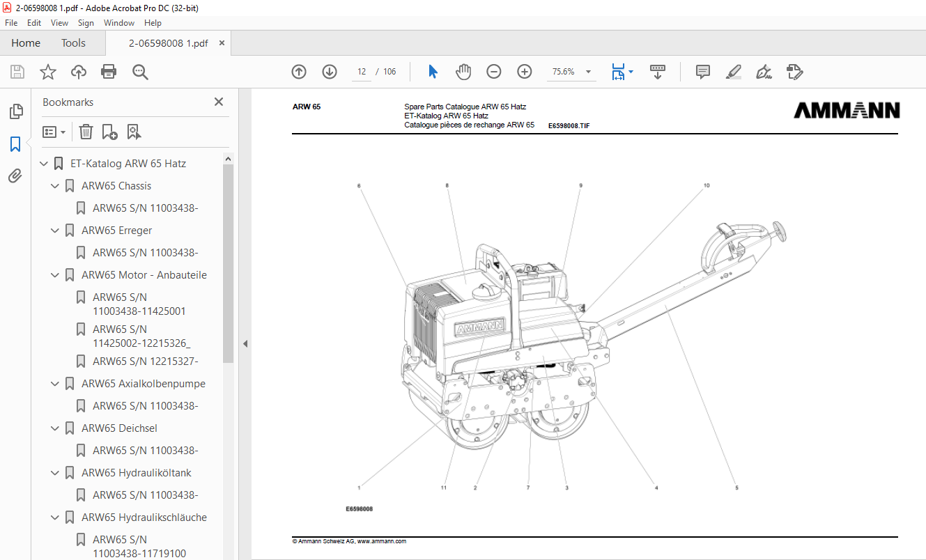Open the Request signatures stamp tool
This screenshot has width=926, height=560.
pos(794,72)
